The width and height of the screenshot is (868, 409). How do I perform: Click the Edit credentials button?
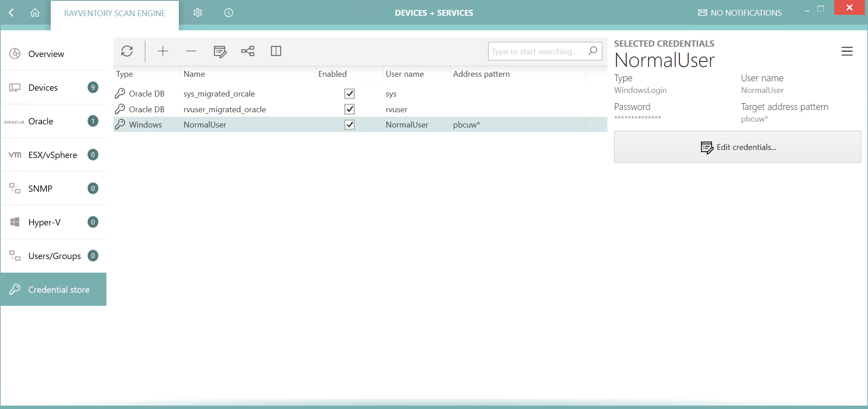coord(737,147)
